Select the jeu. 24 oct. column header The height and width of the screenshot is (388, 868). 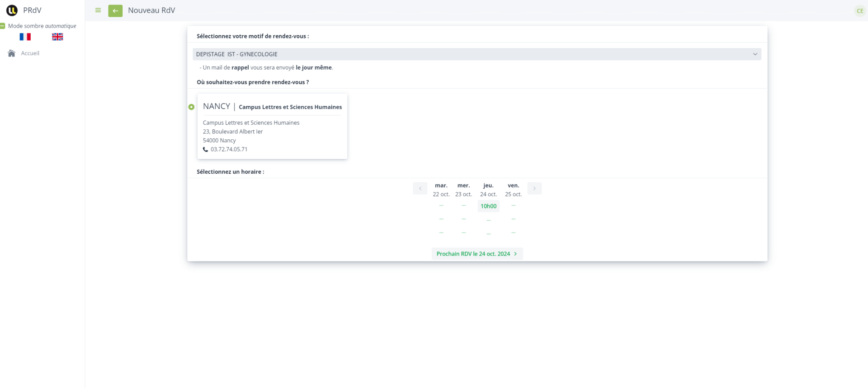(x=488, y=190)
